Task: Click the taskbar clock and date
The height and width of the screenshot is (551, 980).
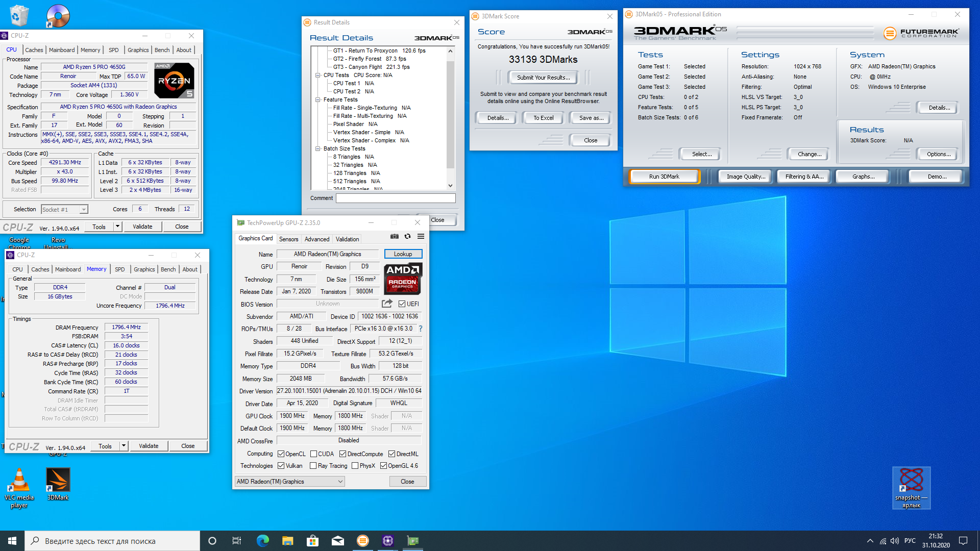Action: point(936,541)
